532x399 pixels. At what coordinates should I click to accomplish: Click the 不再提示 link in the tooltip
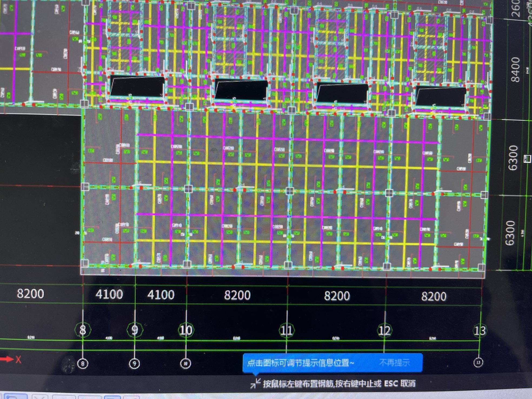pos(394,363)
